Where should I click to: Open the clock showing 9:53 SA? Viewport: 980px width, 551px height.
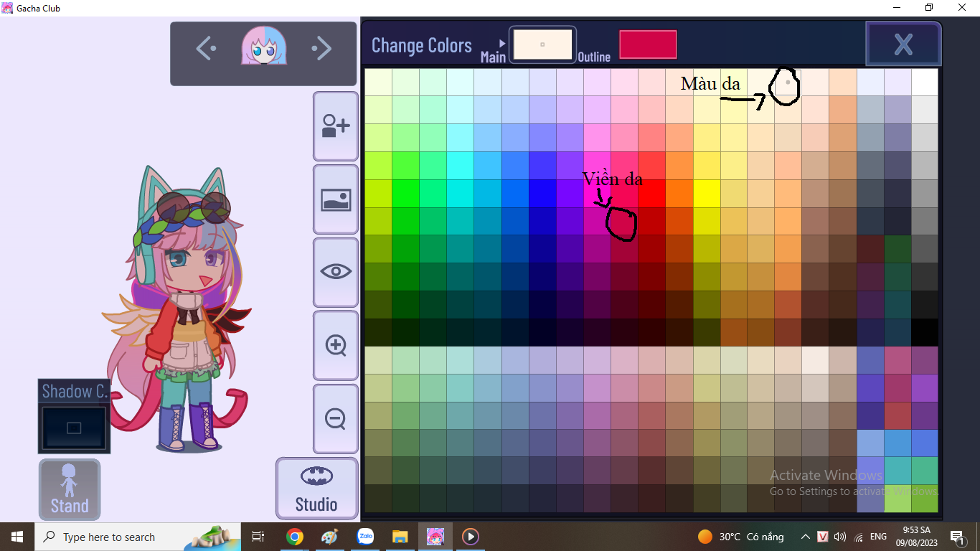tap(917, 537)
